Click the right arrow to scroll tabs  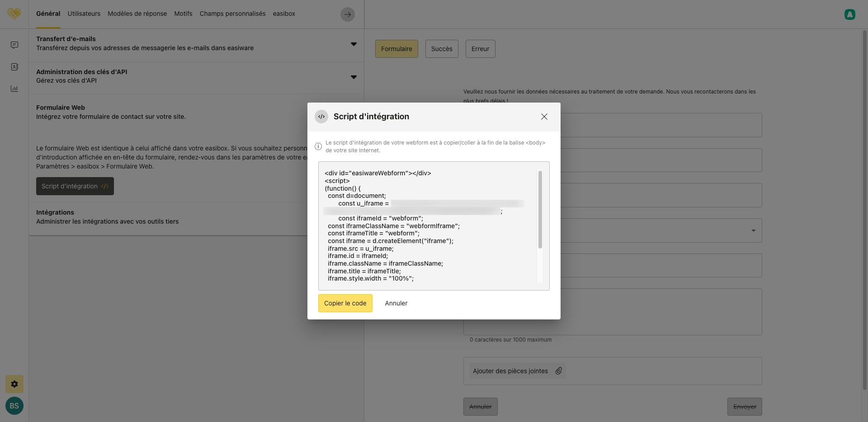coord(347,14)
